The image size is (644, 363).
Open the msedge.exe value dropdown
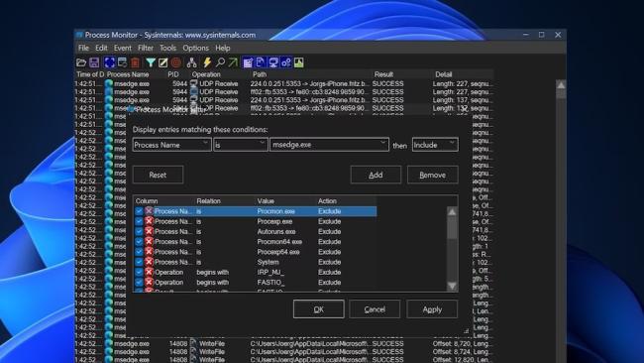[x=329, y=145]
